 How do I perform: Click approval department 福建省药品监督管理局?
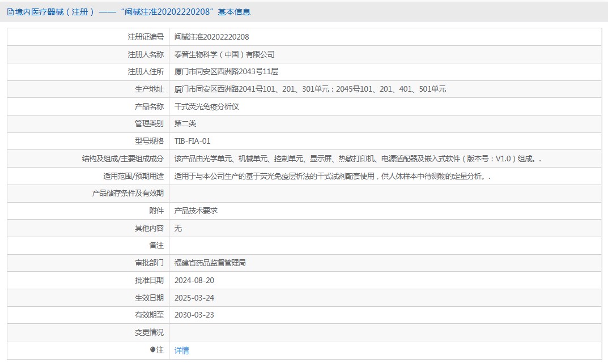pyautogui.click(x=210, y=263)
